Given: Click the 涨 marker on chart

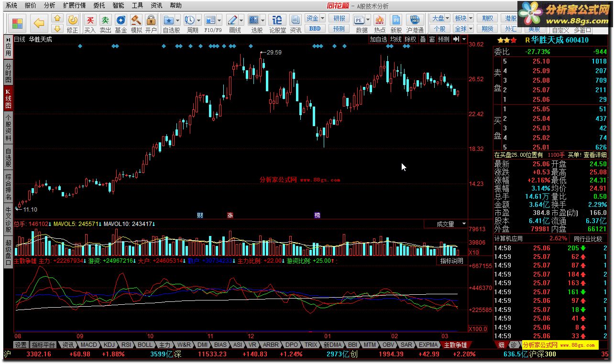Looking at the screenshot, I should click(230, 215).
